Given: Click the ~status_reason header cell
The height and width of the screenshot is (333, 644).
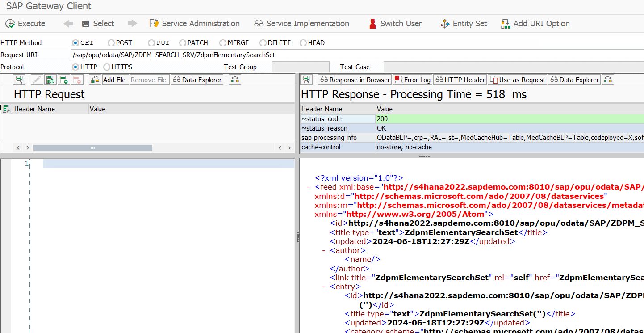Looking at the screenshot, I should [338, 128].
